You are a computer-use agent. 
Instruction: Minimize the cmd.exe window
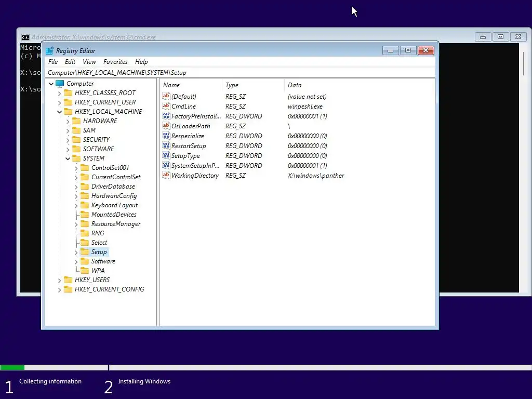pos(483,37)
